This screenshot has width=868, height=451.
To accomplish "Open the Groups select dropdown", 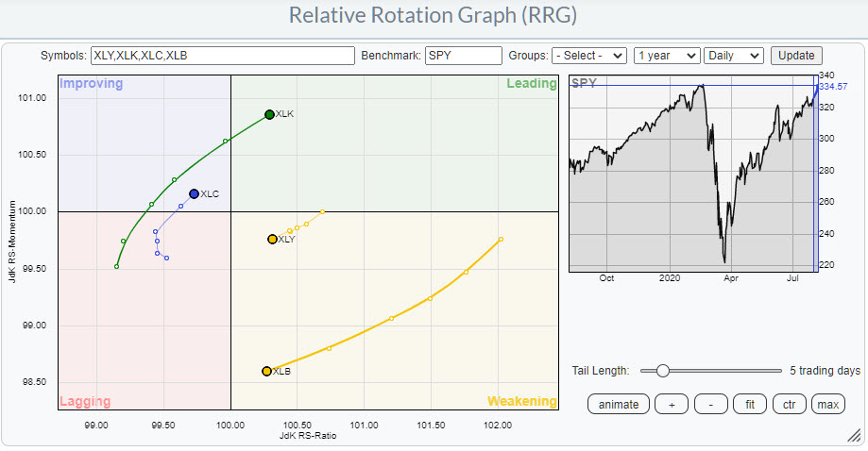I will [x=589, y=56].
